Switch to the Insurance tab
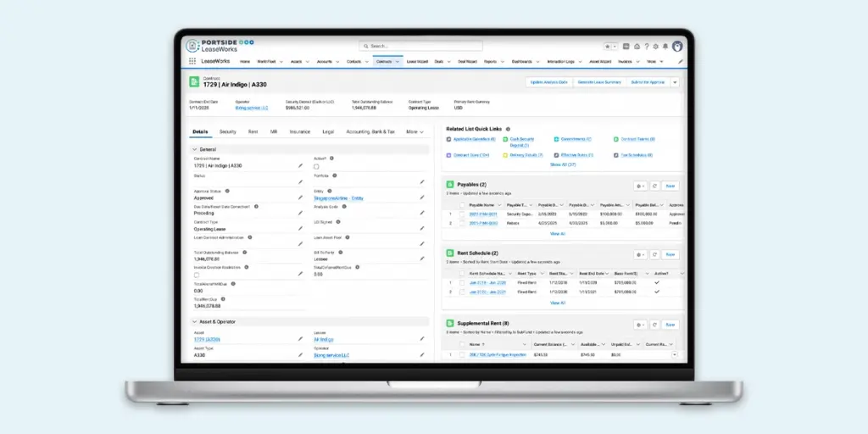 pos(299,131)
